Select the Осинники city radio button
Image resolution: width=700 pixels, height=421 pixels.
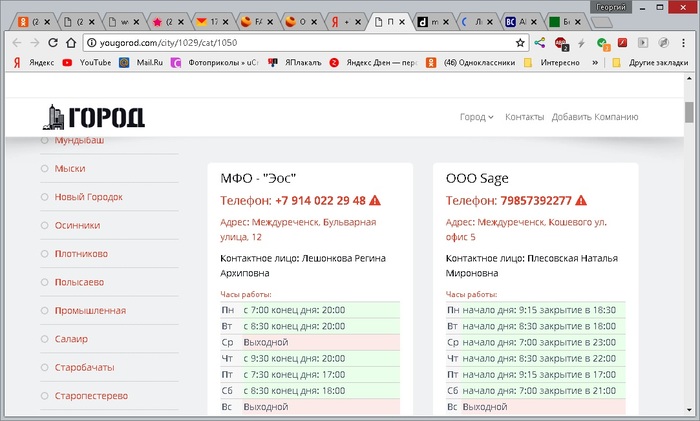point(45,225)
